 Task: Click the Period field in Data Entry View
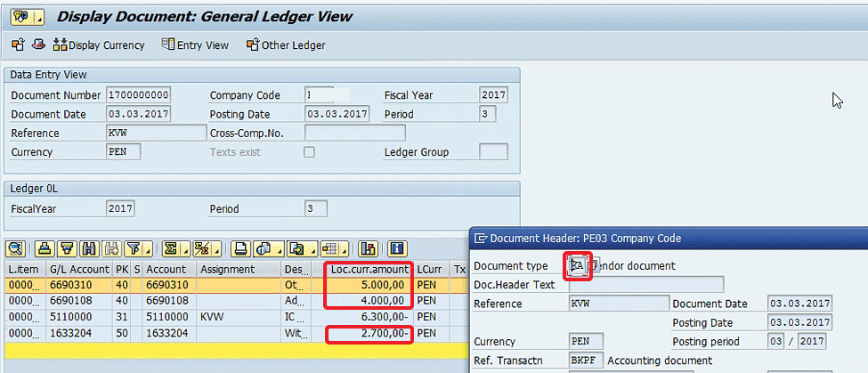[x=487, y=115]
